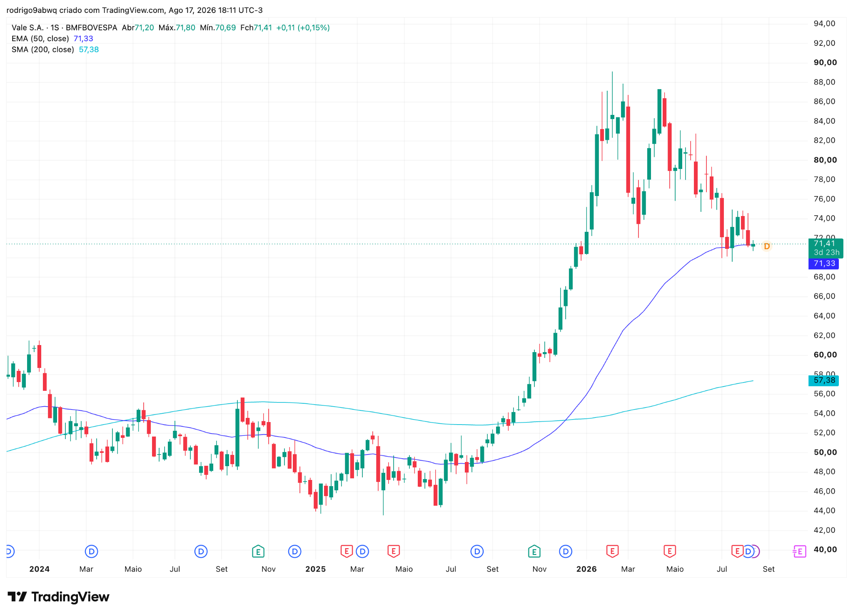Select the SMA (200, close) indicator label
The width and height of the screenshot is (853, 616).
[x=43, y=50]
